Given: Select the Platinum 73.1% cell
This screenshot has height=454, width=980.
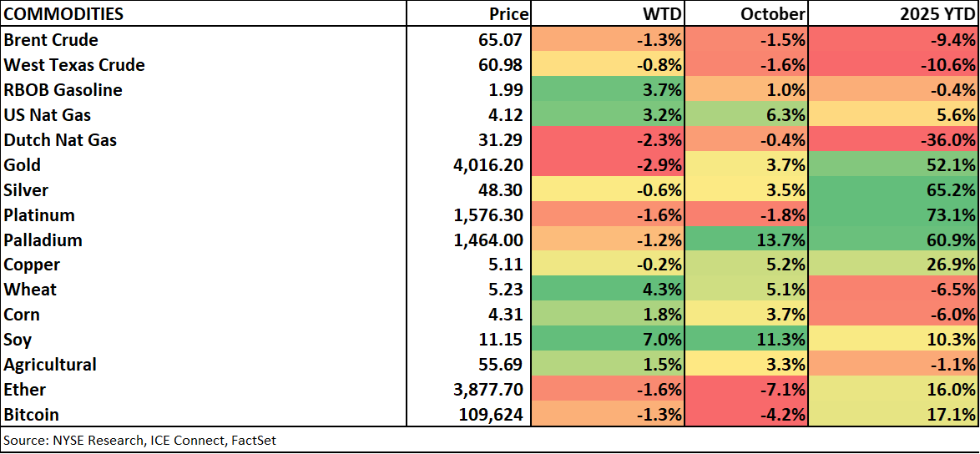Looking at the screenshot, I should click(893, 215).
